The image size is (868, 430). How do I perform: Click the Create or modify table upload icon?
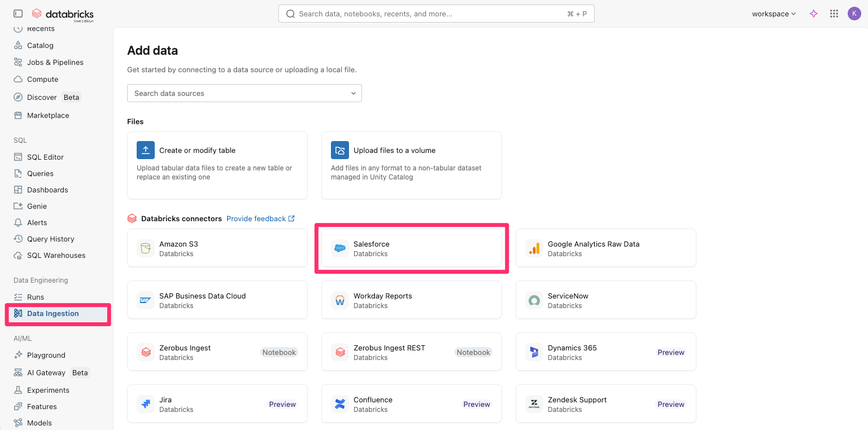click(146, 150)
